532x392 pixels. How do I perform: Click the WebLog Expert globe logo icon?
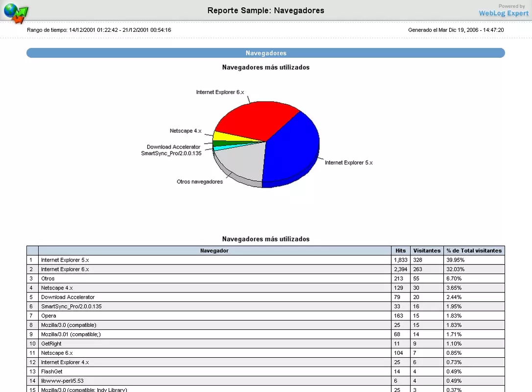[16, 13]
